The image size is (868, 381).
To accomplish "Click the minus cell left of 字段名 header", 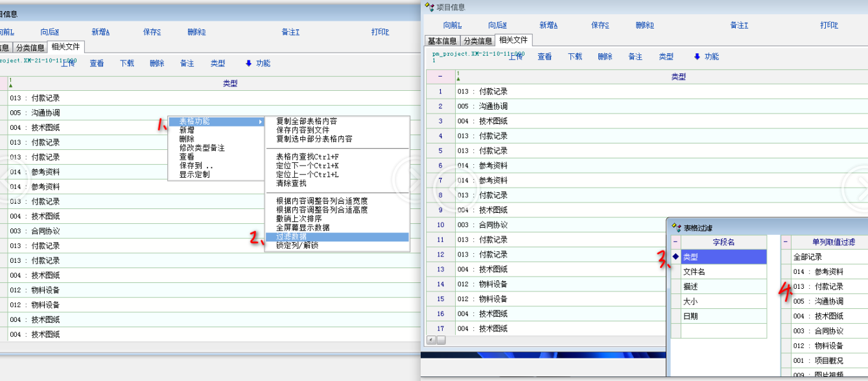I will (675, 242).
